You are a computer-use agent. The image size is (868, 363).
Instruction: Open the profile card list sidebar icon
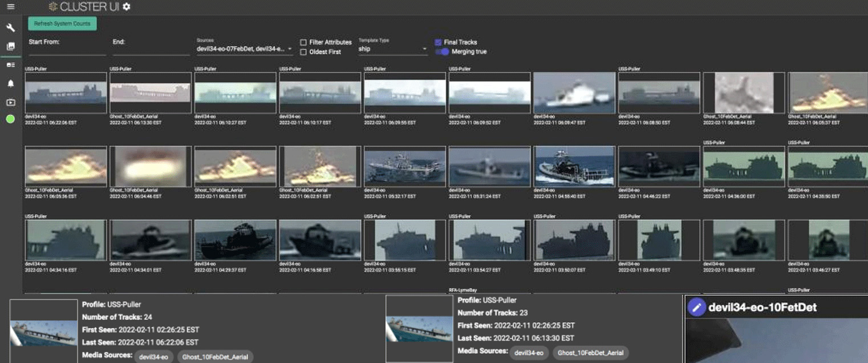[x=10, y=65]
